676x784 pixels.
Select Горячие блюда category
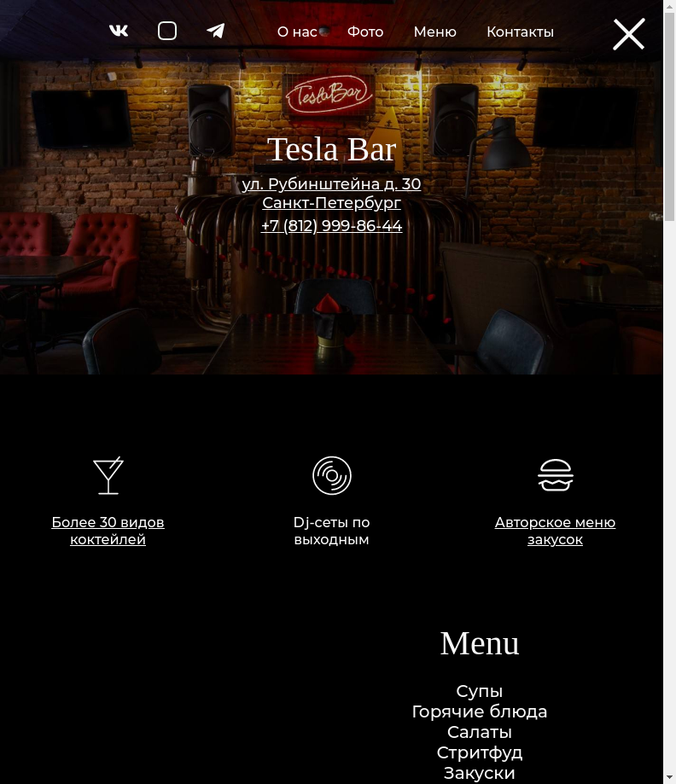point(480,711)
